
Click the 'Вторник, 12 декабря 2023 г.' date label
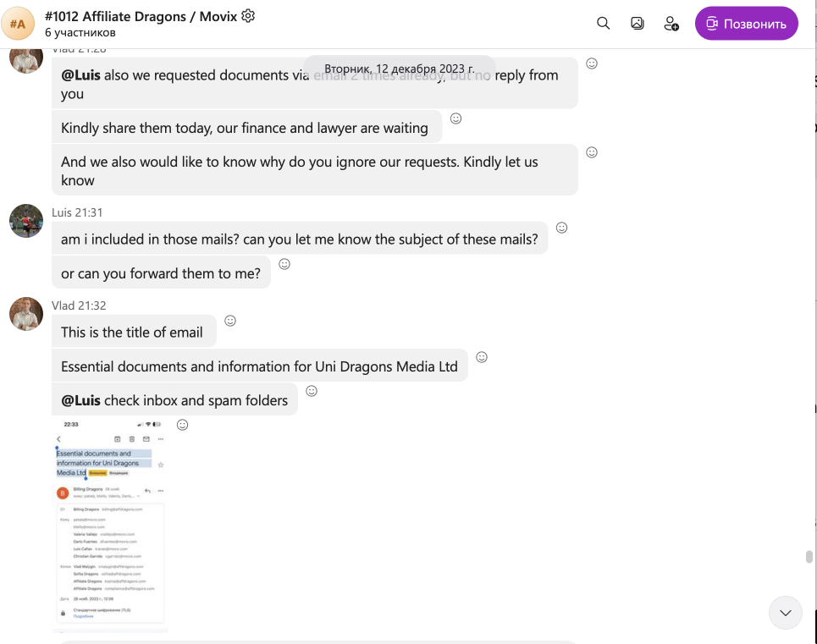(399, 69)
